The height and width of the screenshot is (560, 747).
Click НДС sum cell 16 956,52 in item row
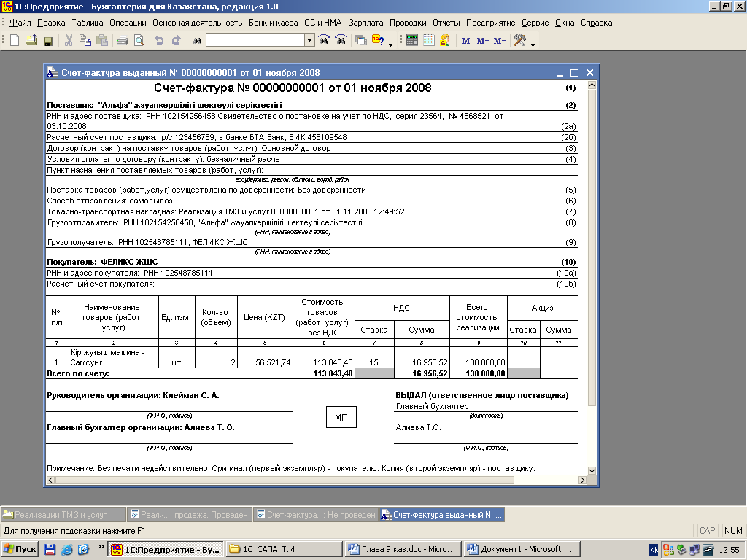[x=422, y=357]
